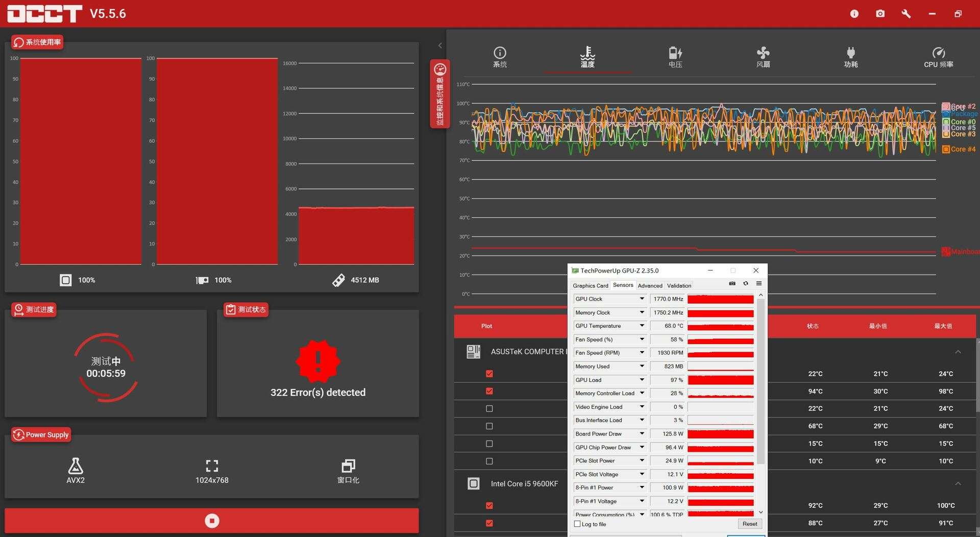Check the plot box on the 10°C / 9°C row
Image resolution: width=980 pixels, height=537 pixels.
coord(489,461)
